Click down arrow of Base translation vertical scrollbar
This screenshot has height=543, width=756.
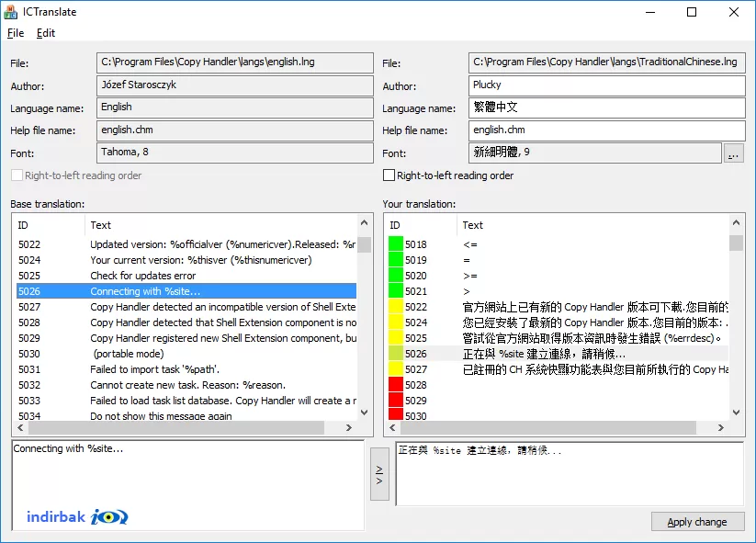(365, 413)
